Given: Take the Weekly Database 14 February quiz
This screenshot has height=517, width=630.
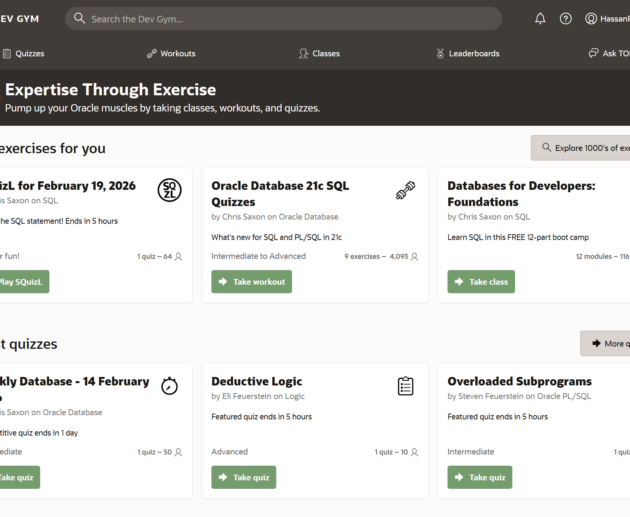Looking at the screenshot, I should [19, 477].
